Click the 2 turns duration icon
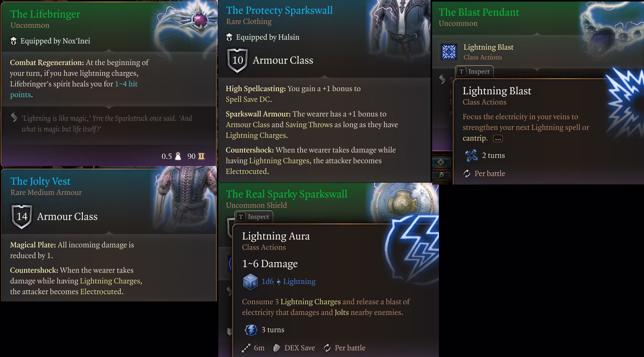 click(471, 155)
